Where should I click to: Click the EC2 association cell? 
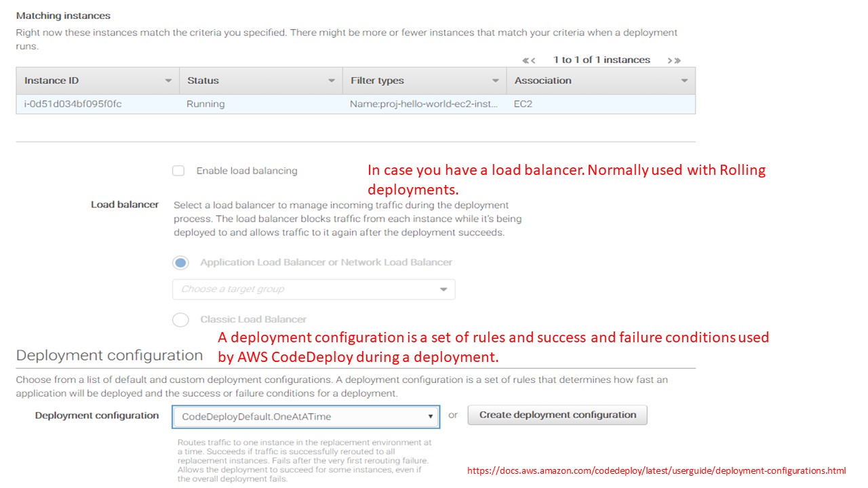tap(524, 104)
